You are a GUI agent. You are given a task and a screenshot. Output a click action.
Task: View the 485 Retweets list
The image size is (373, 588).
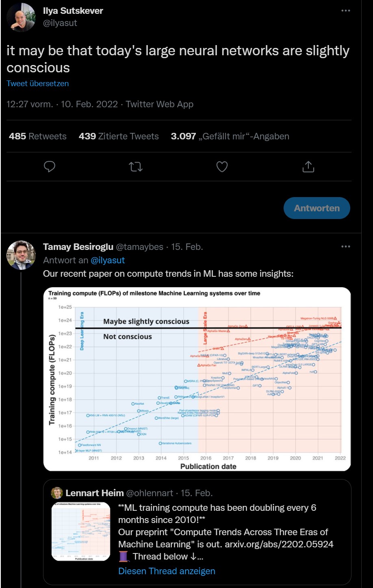(x=37, y=136)
